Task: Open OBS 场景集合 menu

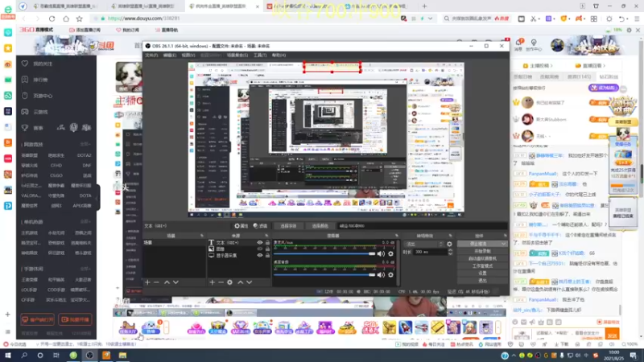Action: click(x=237, y=55)
